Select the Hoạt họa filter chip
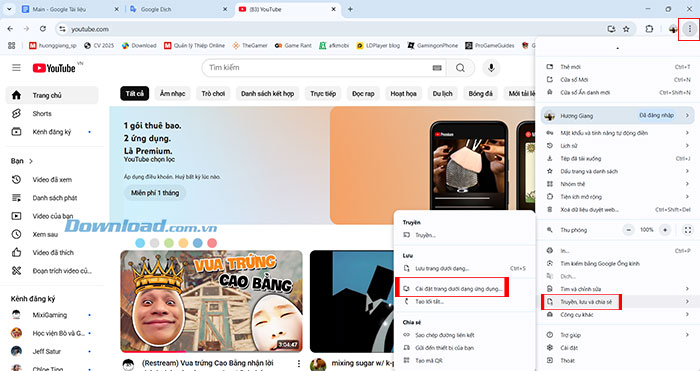The width and height of the screenshot is (700, 371). (x=404, y=93)
